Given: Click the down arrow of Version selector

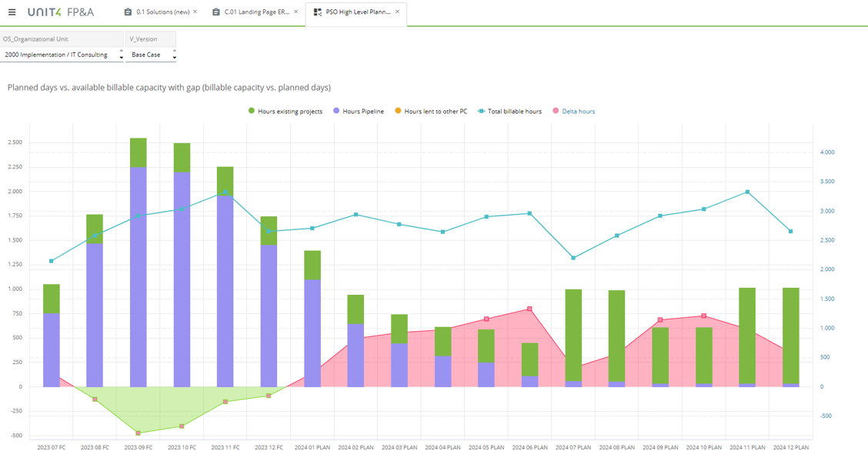Looking at the screenshot, I should (175, 58).
